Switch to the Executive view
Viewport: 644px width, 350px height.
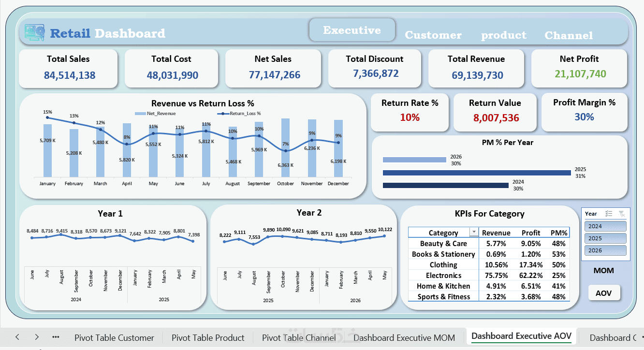point(352,30)
